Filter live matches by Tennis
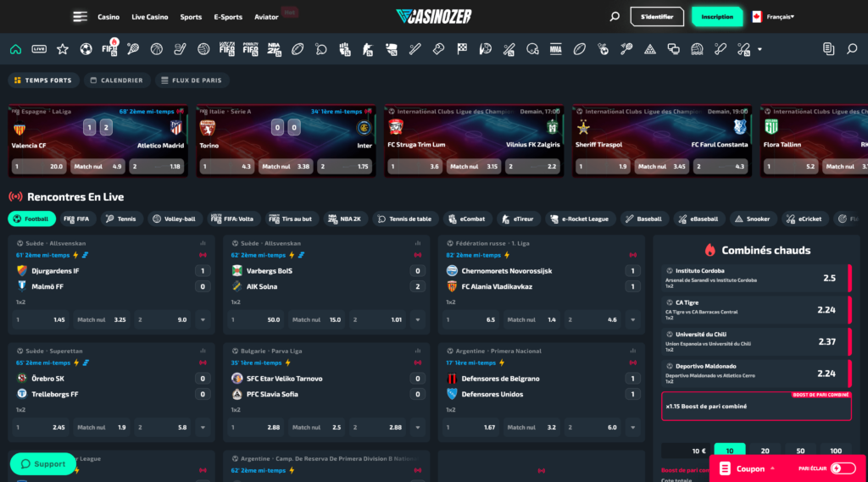 point(120,219)
